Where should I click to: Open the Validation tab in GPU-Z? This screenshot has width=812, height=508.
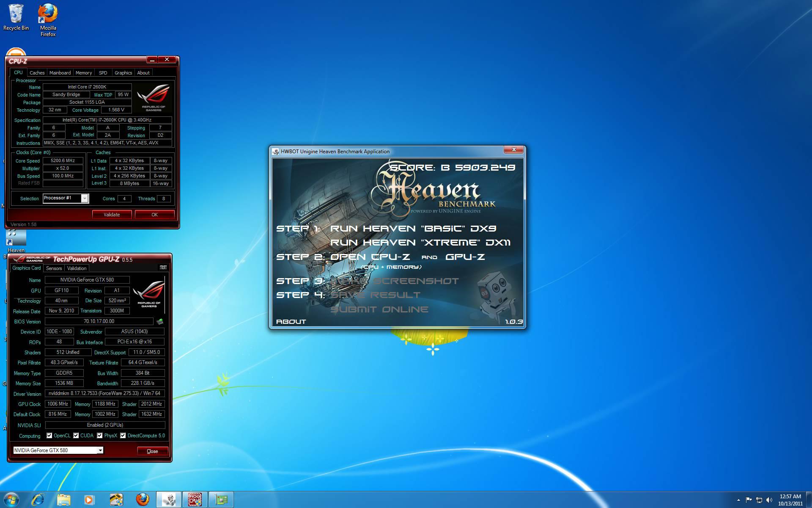[x=77, y=268]
